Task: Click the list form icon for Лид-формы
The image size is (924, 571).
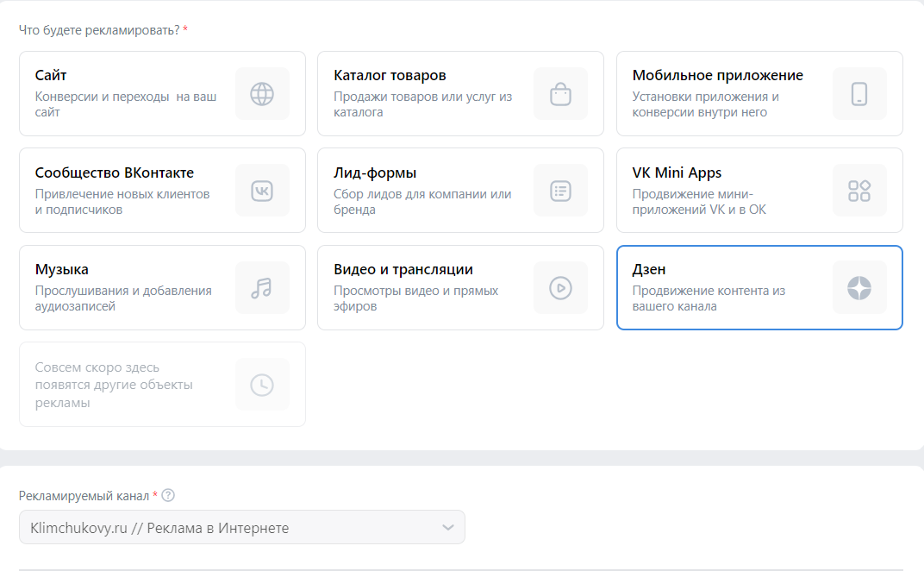Action: (560, 191)
